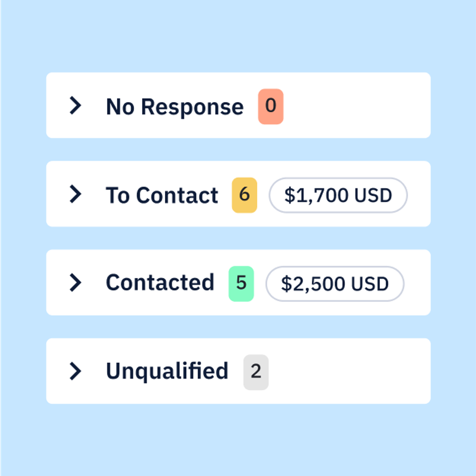Select the Unqualified group name
The height and width of the screenshot is (476, 476).
[167, 371]
